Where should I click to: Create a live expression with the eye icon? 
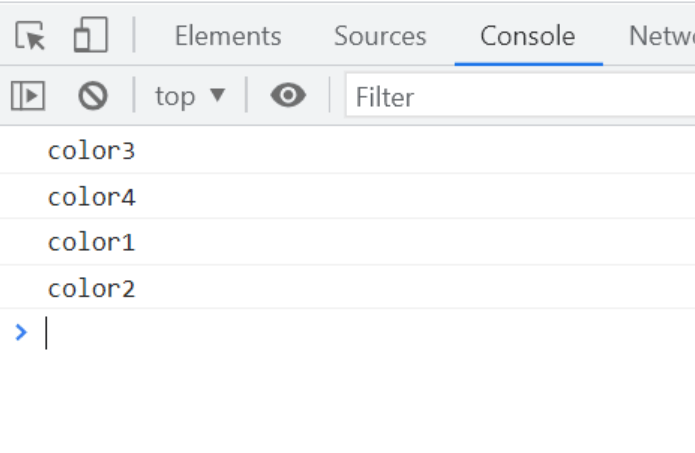click(288, 96)
